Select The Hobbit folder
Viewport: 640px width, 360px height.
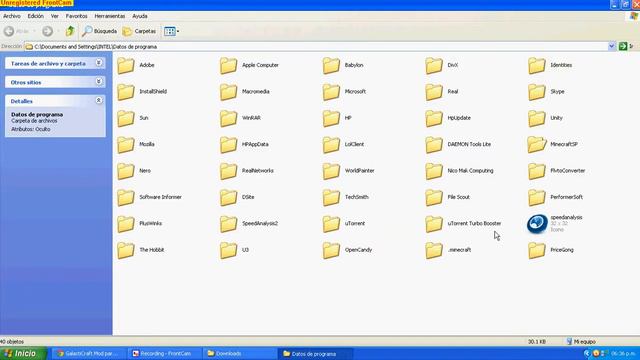pos(141,250)
